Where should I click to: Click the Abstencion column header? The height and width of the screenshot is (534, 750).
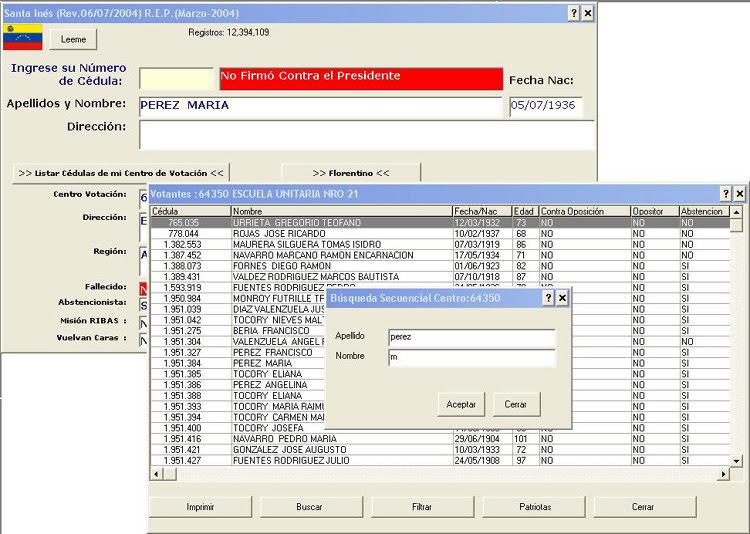[x=704, y=211]
